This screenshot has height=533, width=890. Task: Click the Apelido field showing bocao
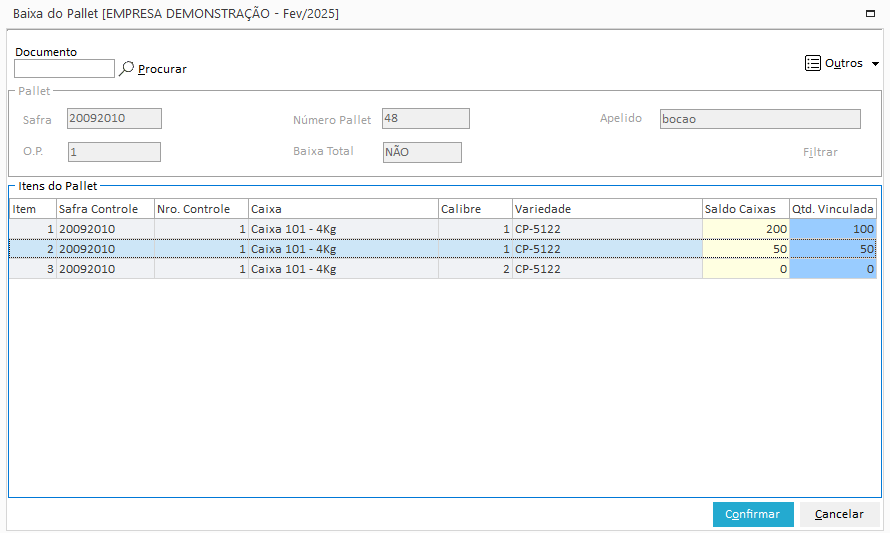tap(760, 119)
